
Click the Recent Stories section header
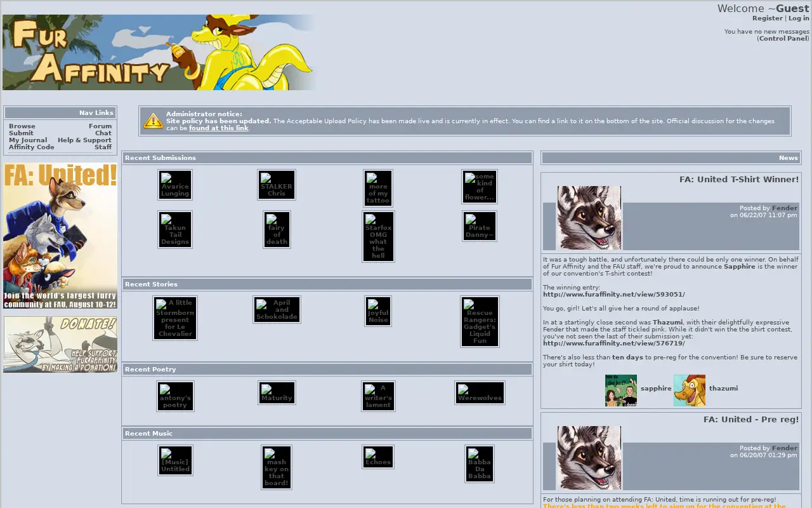pyautogui.click(x=327, y=284)
